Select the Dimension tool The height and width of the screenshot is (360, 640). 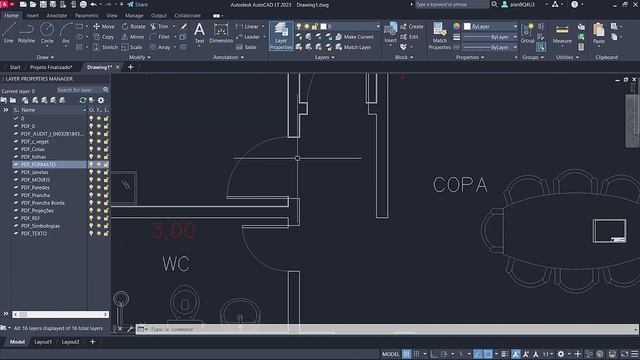[221, 33]
